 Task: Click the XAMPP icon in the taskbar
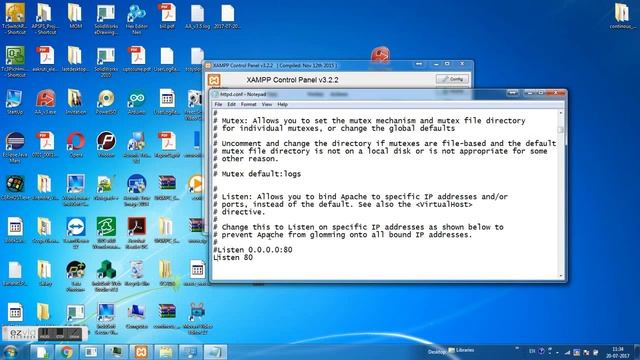pyautogui.click(x=141, y=352)
